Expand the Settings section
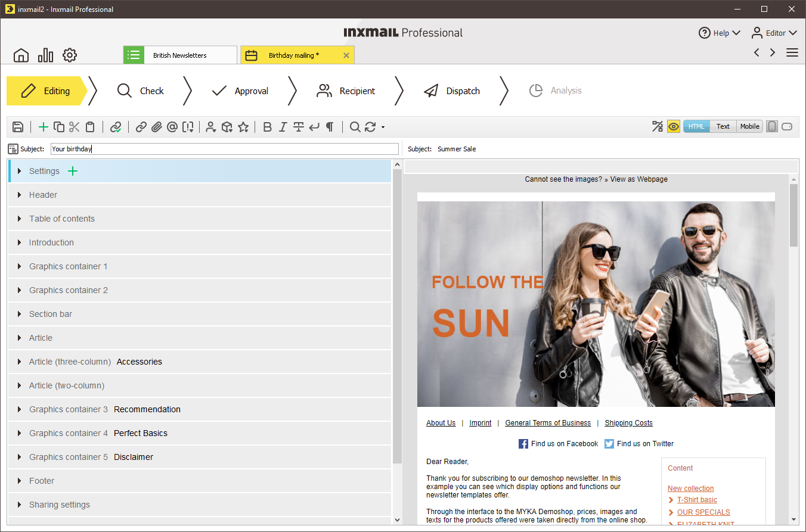 coord(20,171)
